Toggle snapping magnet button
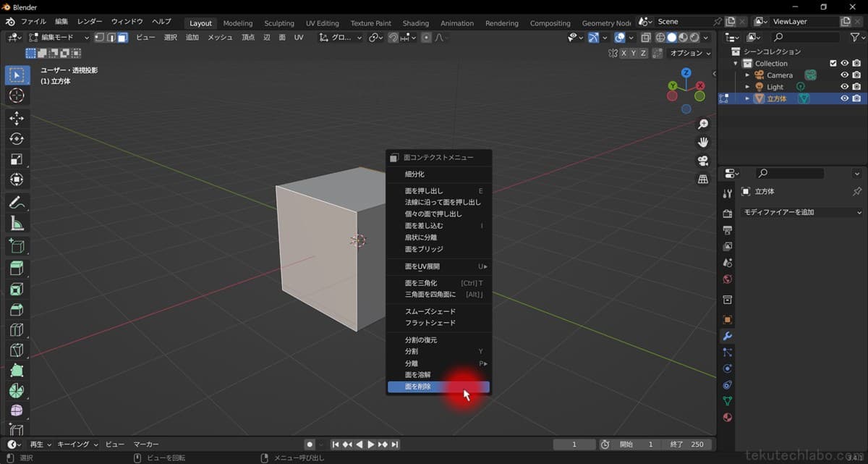 pyautogui.click(x=393, y=37)
